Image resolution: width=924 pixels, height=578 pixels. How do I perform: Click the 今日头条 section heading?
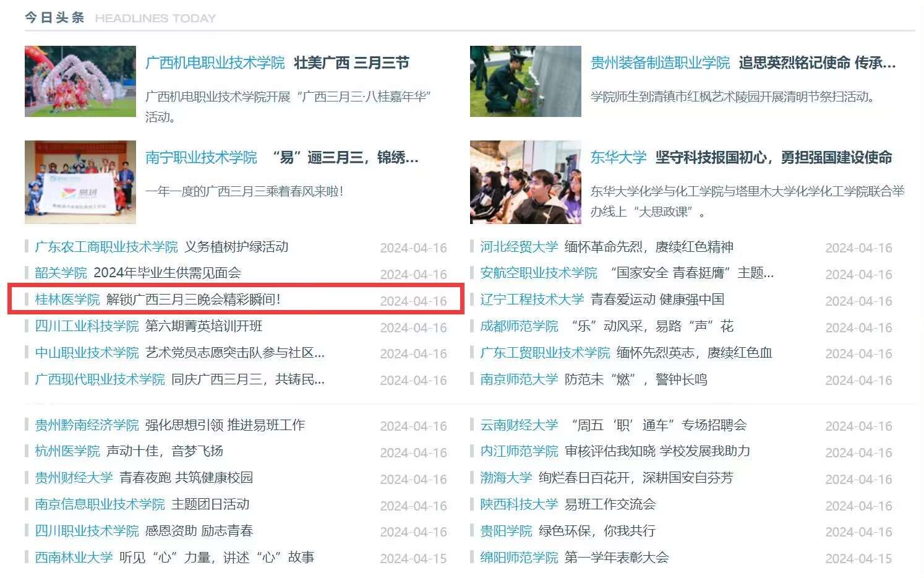[x=54, y=18]
